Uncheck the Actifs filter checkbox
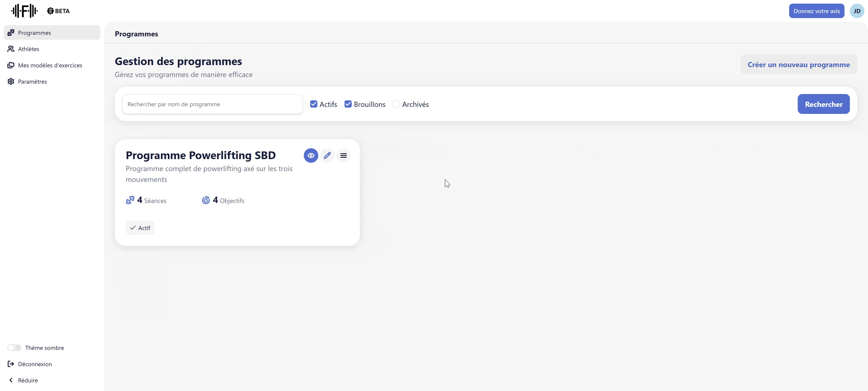Viewport: 868px width, 391px height. [x=313, y=104]
